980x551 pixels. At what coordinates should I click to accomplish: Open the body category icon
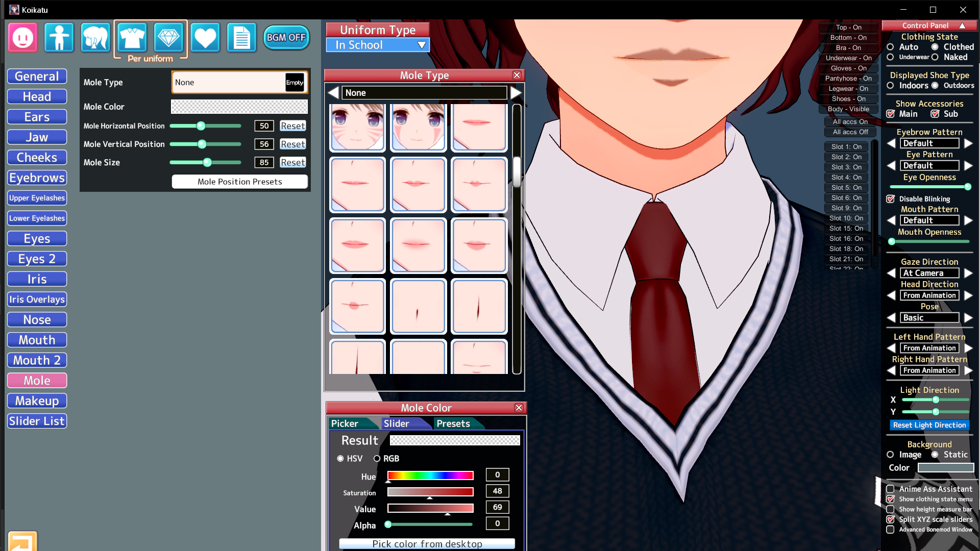click(x=59, y=37)
